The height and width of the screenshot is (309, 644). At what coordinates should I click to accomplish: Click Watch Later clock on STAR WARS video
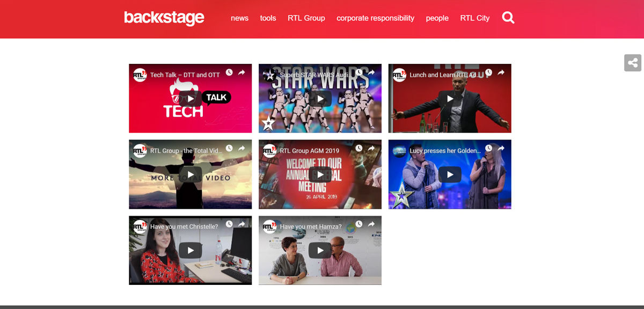pyautogui.click(x=359, y=72)
